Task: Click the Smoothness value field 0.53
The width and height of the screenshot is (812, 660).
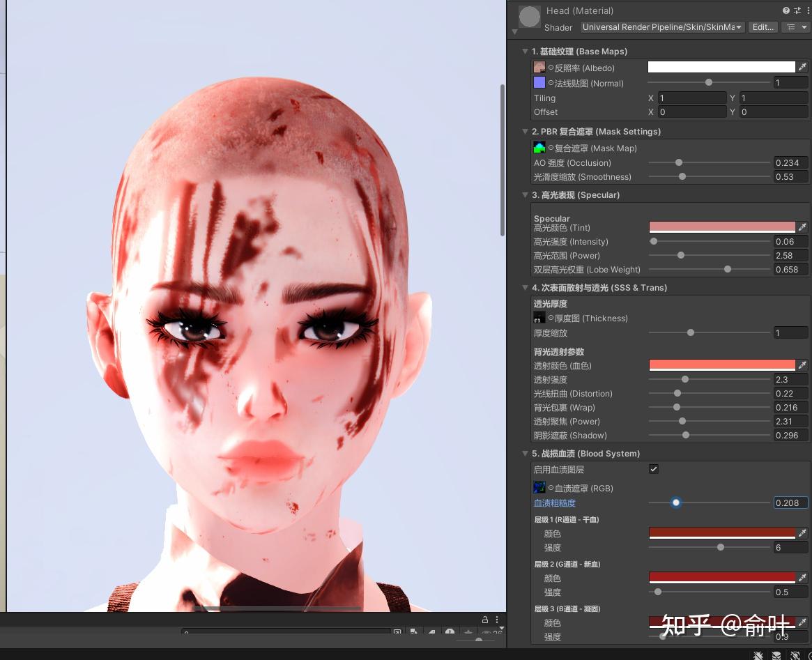Action: tap(790, 176)
